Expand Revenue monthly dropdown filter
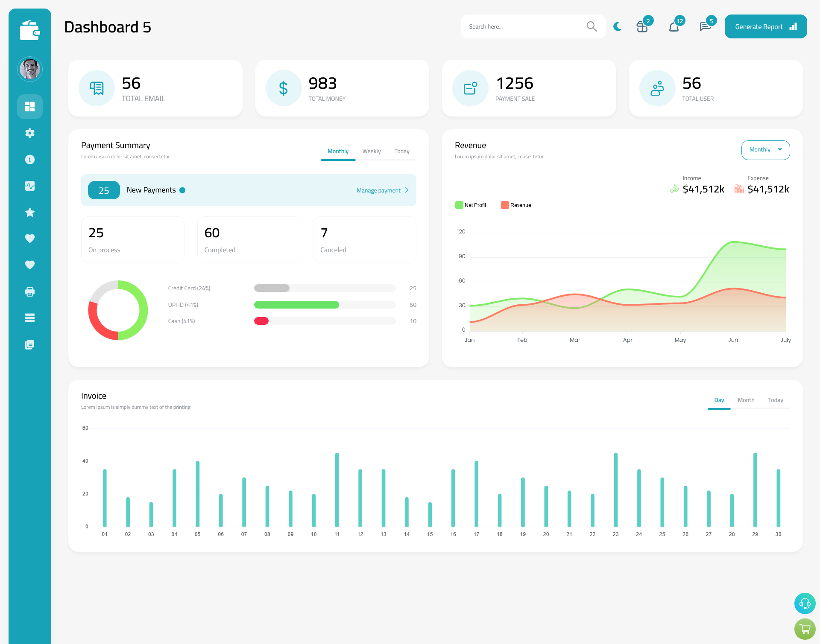Viewport: 820px width, 644px height. click(765, 149)
